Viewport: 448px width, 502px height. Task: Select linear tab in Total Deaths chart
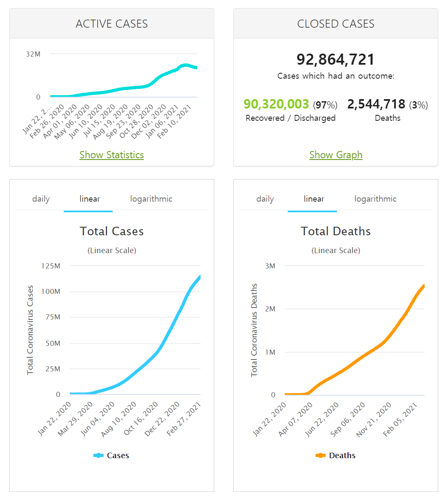pos(314,199)
